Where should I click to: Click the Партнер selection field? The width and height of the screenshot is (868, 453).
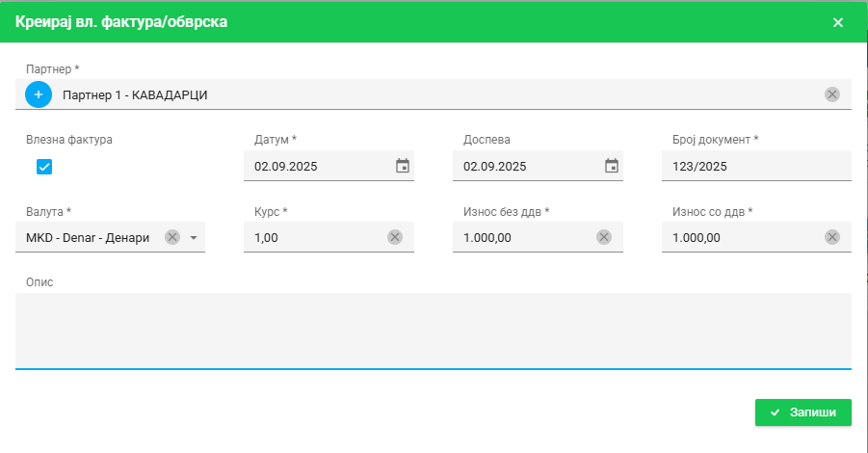pyautogui.click(x=434, y=94)
